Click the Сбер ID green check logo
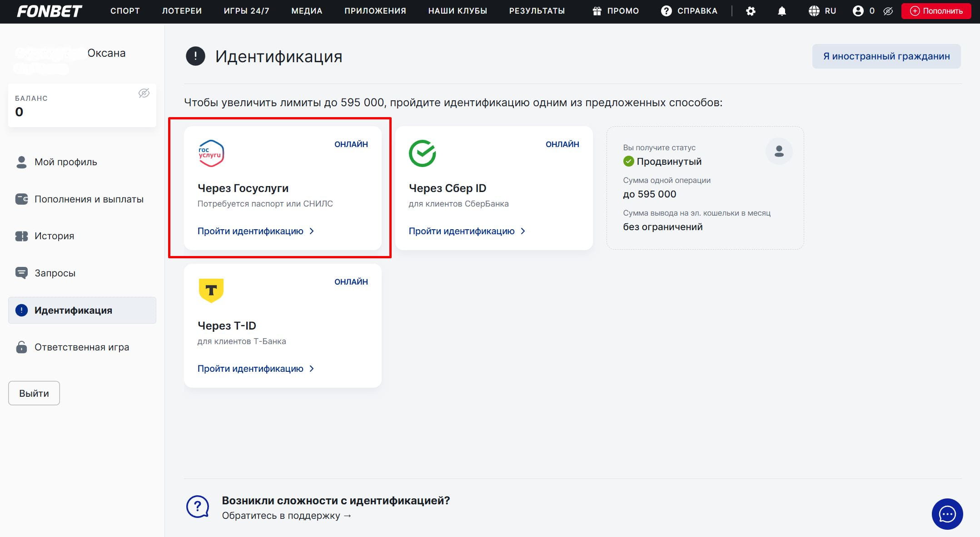This screenshot has width=980, height=537. pos(423,153)
